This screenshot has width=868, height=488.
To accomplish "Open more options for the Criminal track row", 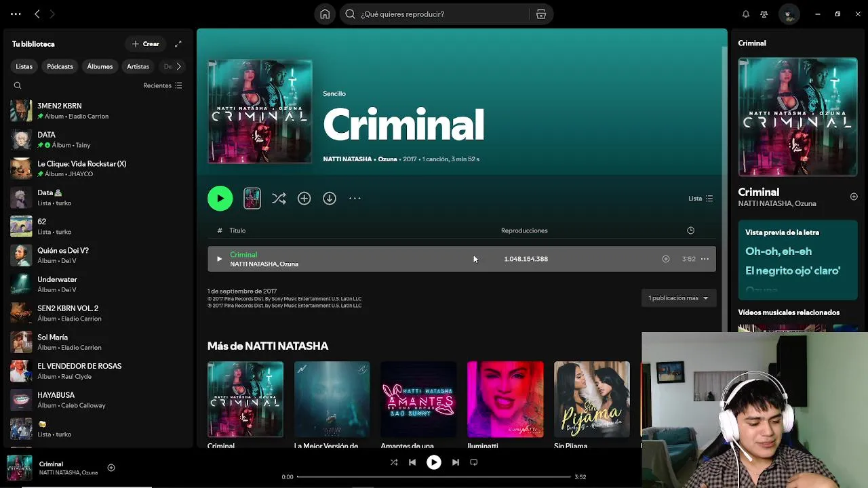I will coord(705,259).
